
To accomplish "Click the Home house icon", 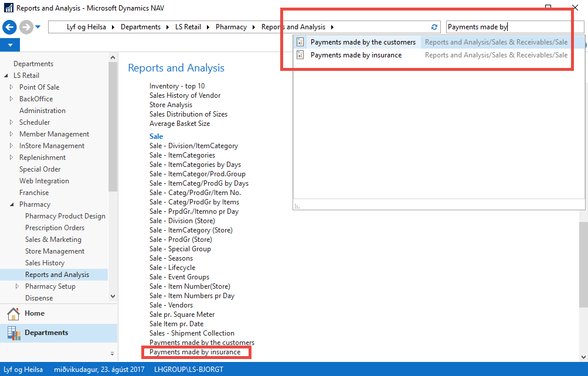I will pyautogui.click(x=13, y=313).
